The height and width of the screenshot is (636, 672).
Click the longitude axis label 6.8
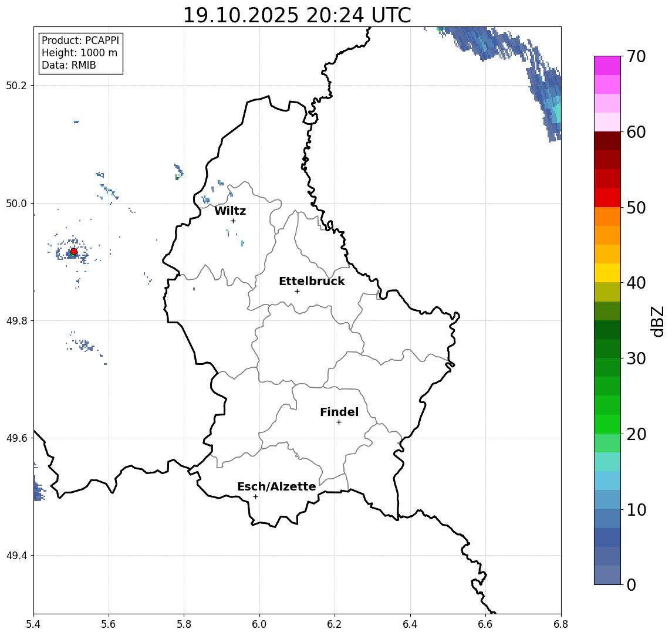pos(560,624)
